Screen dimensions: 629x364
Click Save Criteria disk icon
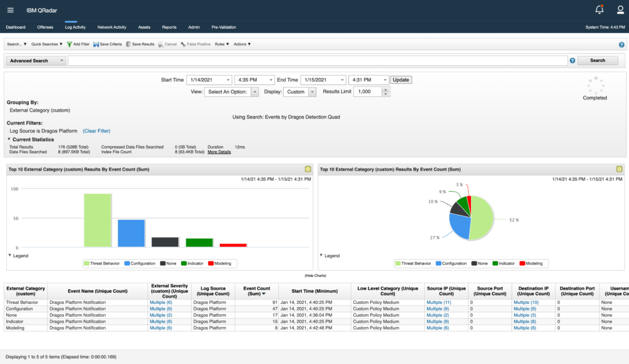pyautogui.click(x=96, y=44)
